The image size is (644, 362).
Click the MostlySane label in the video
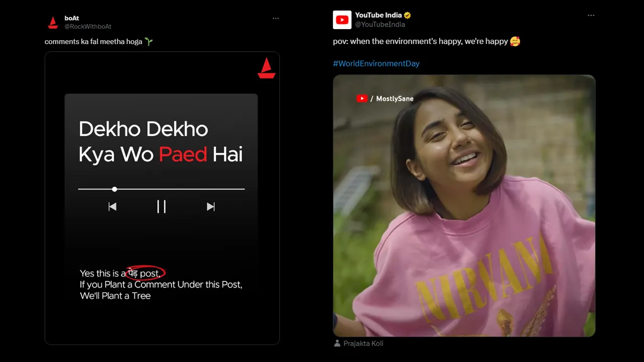(395, 99)
